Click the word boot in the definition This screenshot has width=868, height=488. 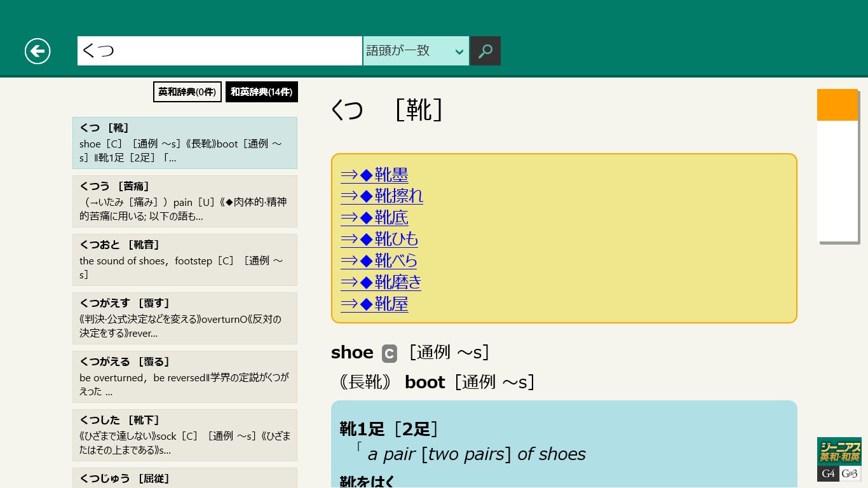pyautogui.click(x=424, y=383)
